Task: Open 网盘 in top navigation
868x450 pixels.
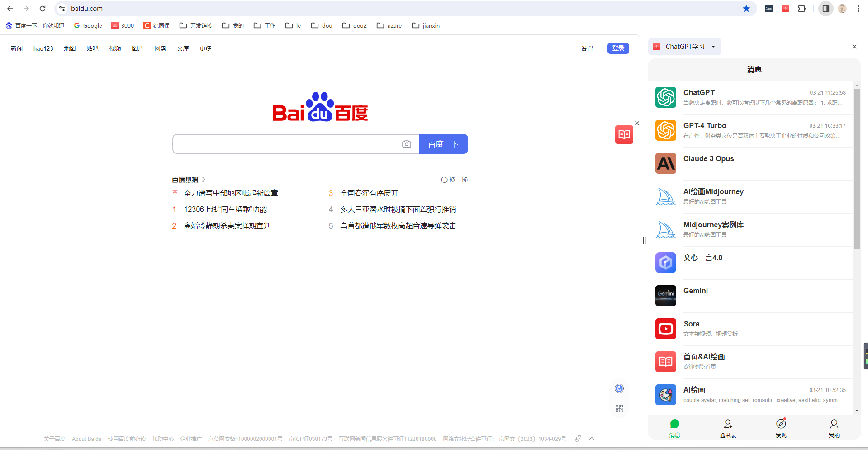Action: (160, 48)
